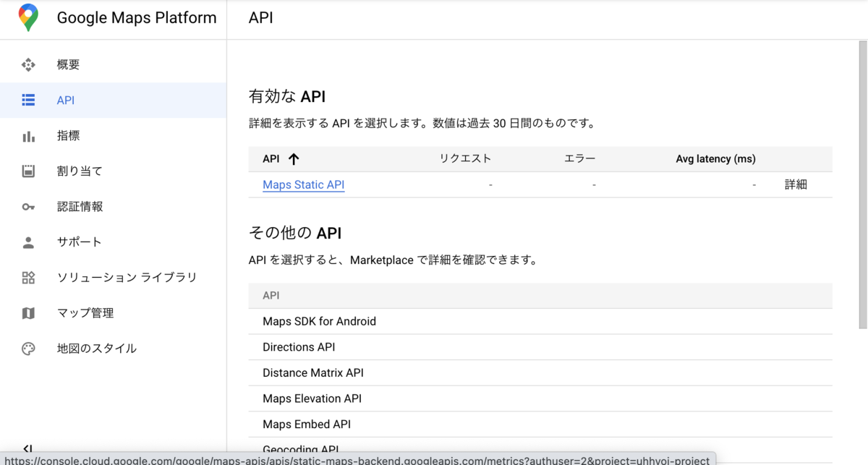Click the 指標 bar chart icon
This screenshot has width=868, height=465.
[x=28, y=136]
